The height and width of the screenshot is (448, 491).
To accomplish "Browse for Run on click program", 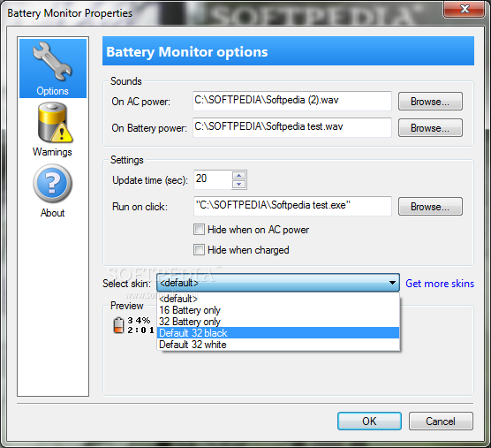I will pyautogui.click(x=430, y=207).
